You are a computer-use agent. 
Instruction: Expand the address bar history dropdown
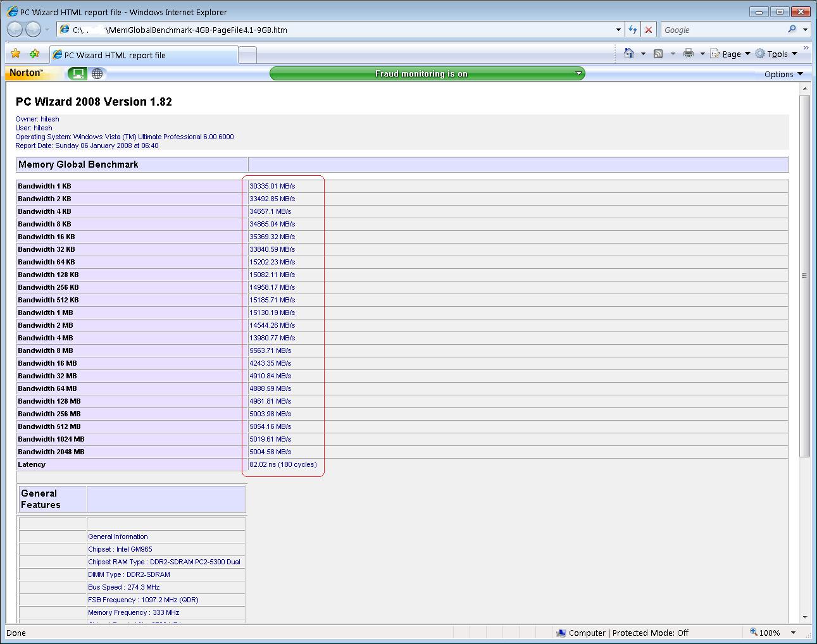618,30
